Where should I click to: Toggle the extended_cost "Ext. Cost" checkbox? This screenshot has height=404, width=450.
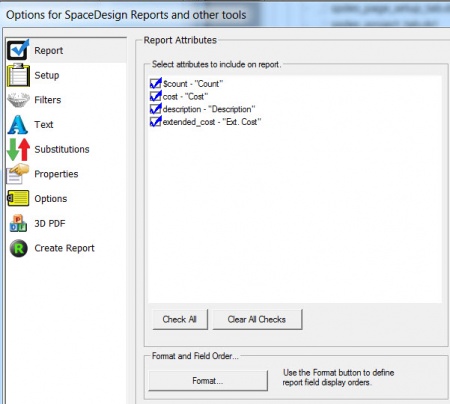click(x=156, y=121)
